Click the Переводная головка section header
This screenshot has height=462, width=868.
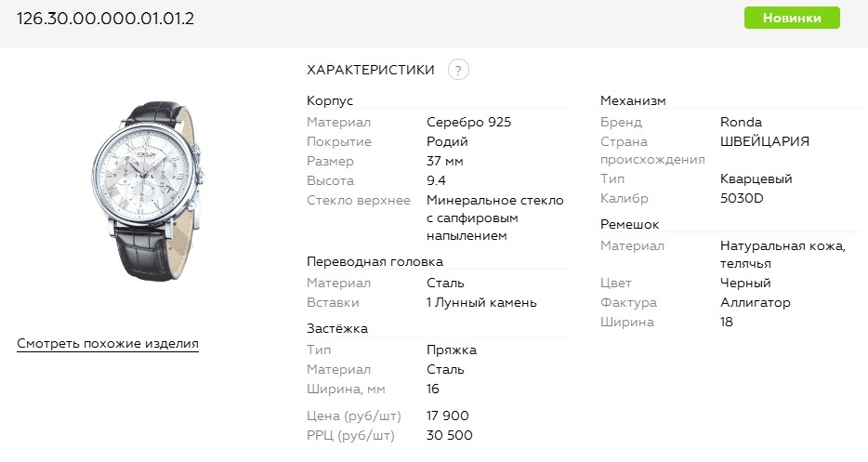point(375,261)
